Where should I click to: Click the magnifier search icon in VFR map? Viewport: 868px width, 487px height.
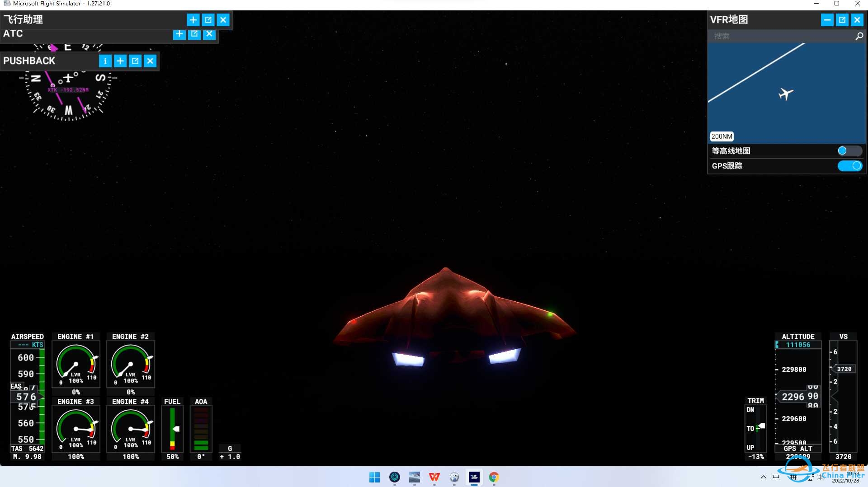coord(859,36)
